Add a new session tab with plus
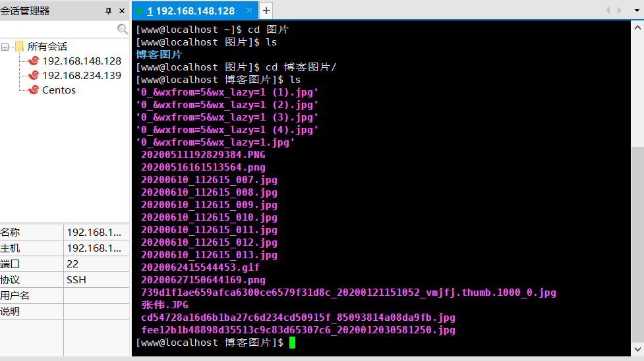 click(266, 11)
